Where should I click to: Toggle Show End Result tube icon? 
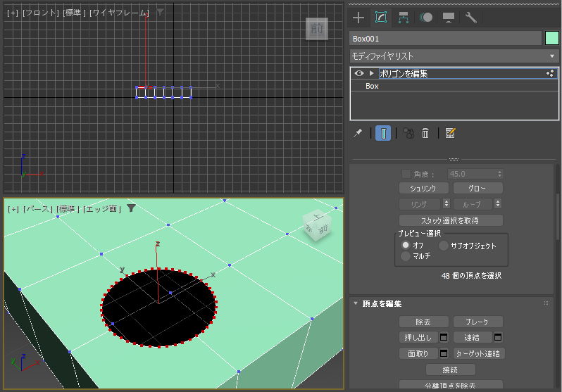point(383,133)
